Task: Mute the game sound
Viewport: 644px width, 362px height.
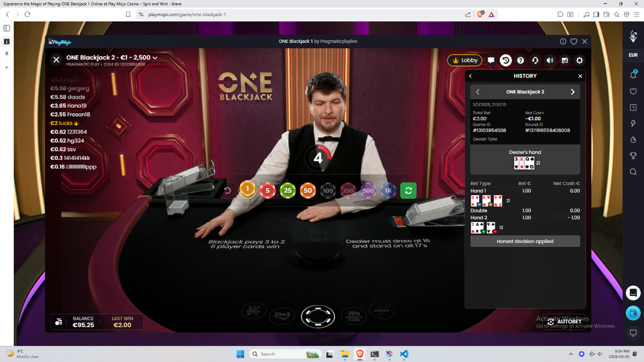Action: (550, 61)
